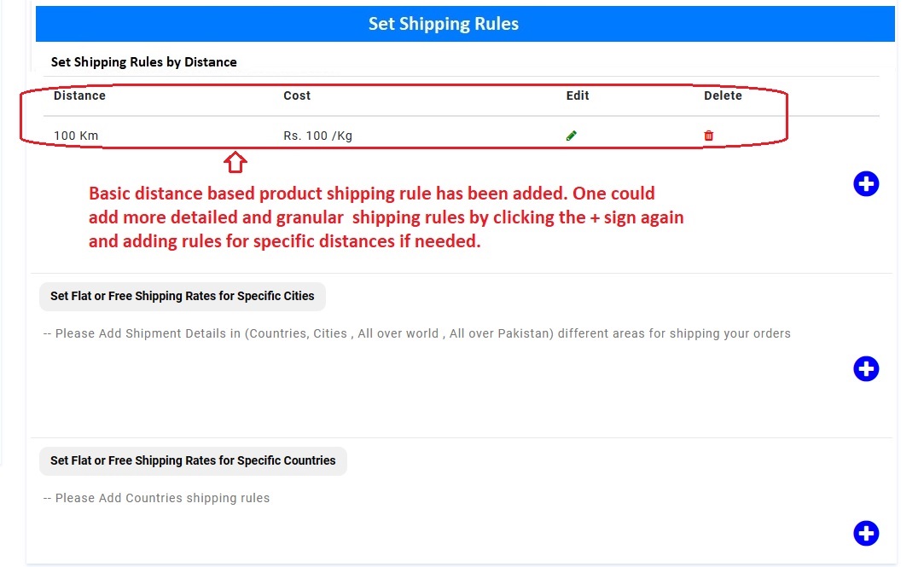Add another distance-based shipping rule with the plus icon
This screenshot has width=924, height=567.
point(866,183)
